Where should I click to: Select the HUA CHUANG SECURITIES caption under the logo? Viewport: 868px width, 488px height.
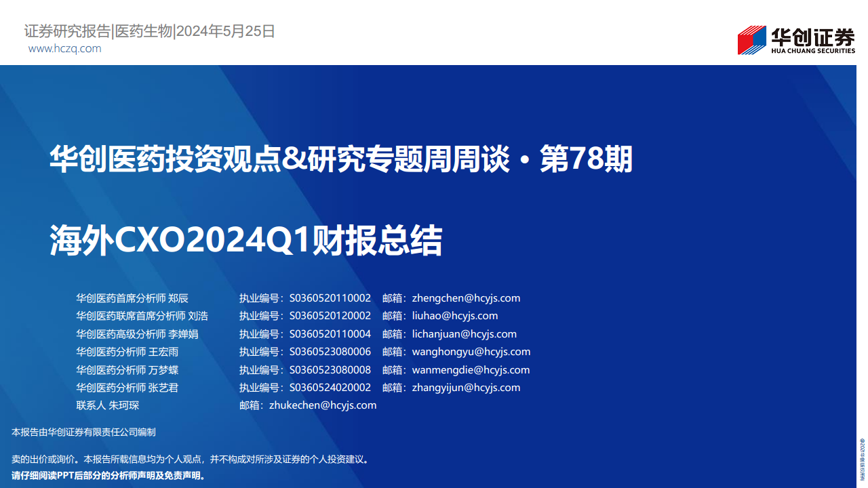(x=813, y=50)
